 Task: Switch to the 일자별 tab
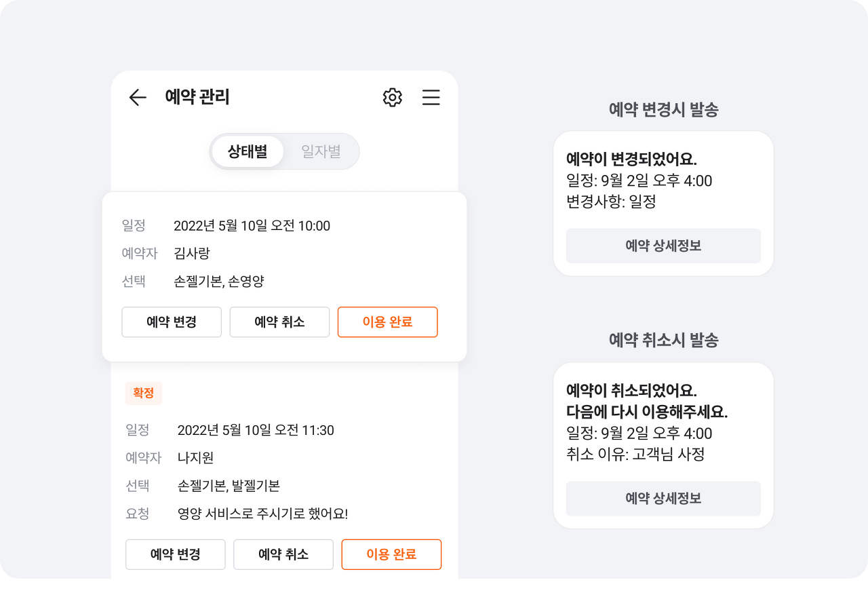pyautogui.click(x=321, y=151)
